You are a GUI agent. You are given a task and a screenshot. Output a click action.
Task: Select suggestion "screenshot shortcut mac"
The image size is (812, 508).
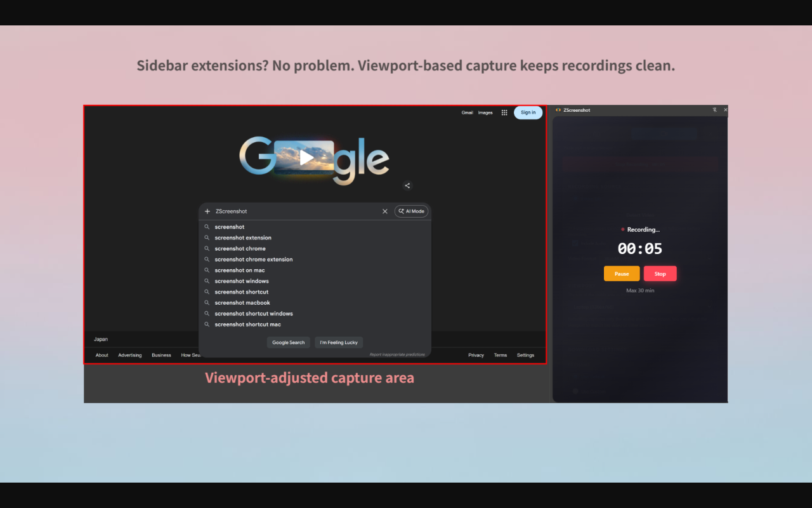(315, 324)
